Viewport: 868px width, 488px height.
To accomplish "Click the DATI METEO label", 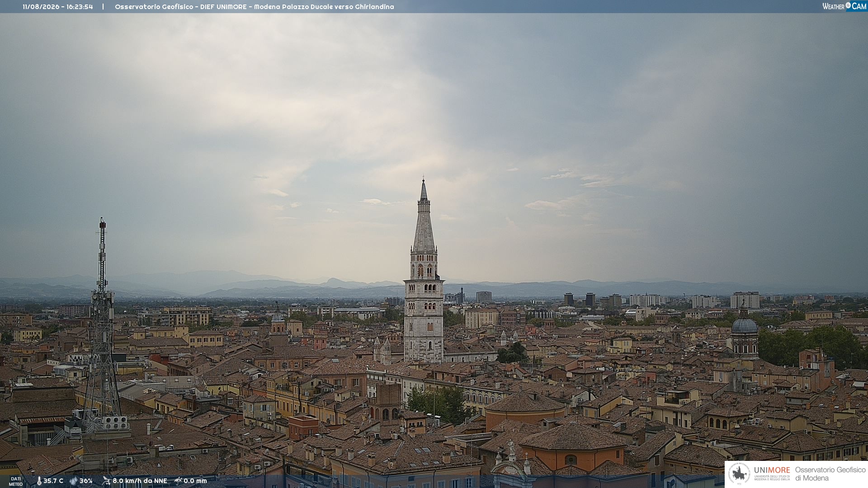I will click(16, 481).
